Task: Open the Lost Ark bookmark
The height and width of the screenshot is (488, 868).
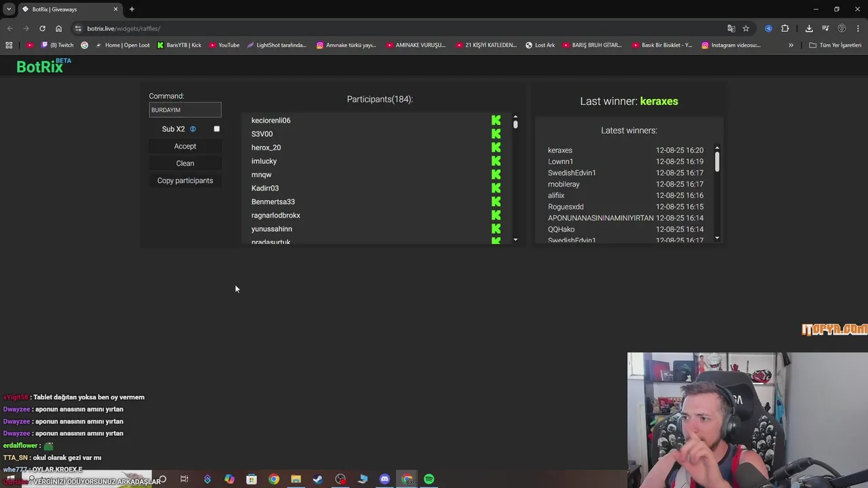Action: pos(540,45)
